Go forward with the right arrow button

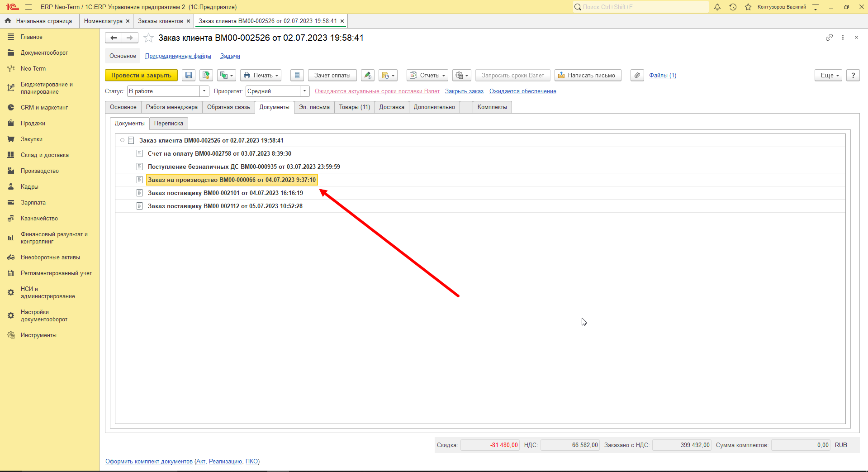tap(130, 38)
